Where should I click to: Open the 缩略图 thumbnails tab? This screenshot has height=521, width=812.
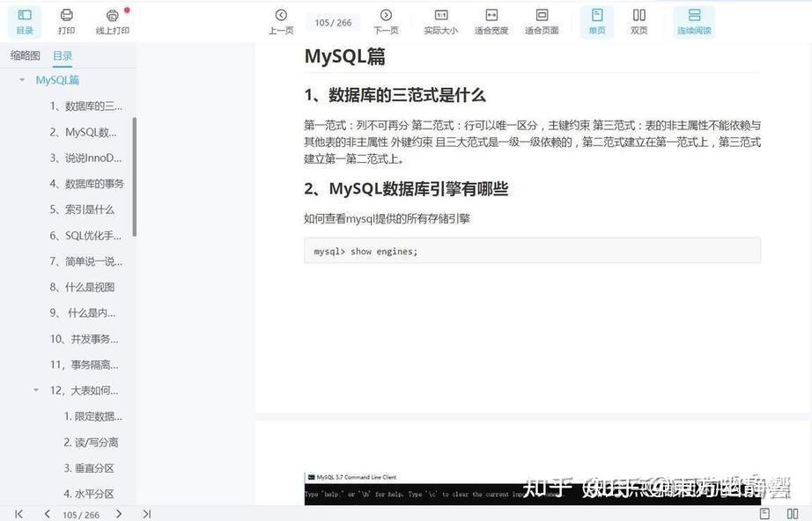pyautogui.click(x=25, y=55)
